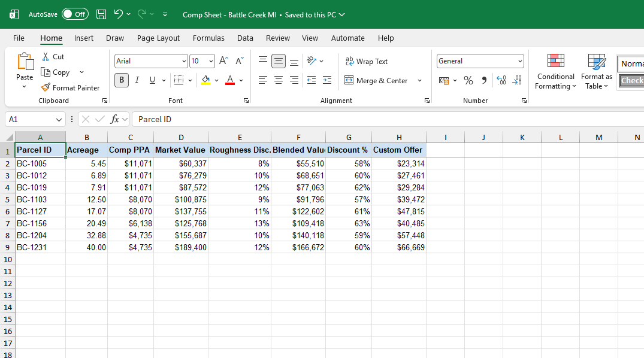644x358 pixels.
Task: Click Center horizontal alignment icon
Action: 279,80
